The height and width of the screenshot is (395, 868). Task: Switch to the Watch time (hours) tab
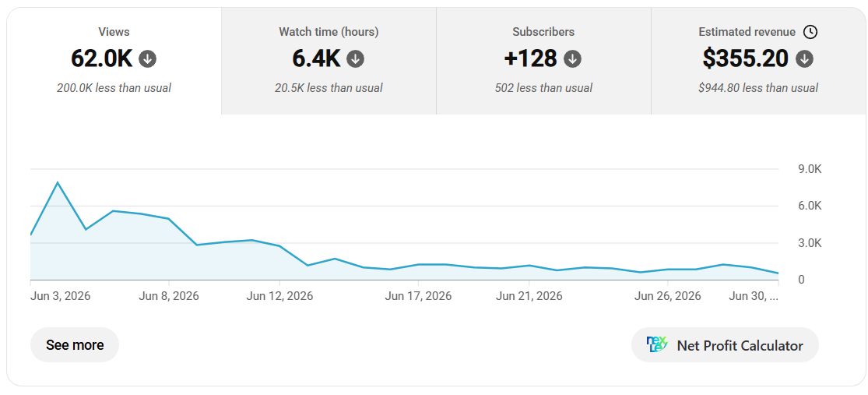pyautogui.click(x=329, y=61)
